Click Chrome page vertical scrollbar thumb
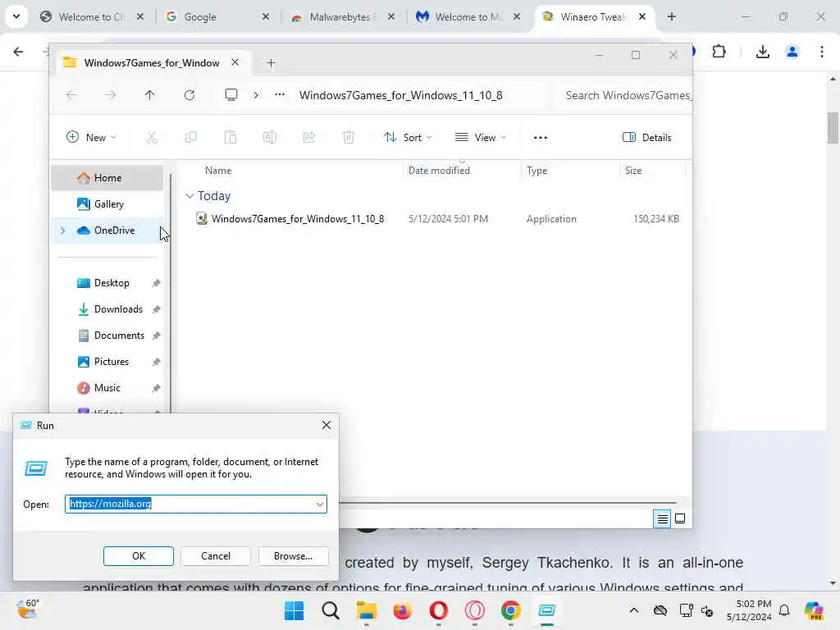Image resolution: width=840 pixels, height=630 pixels. click(833, 127)
